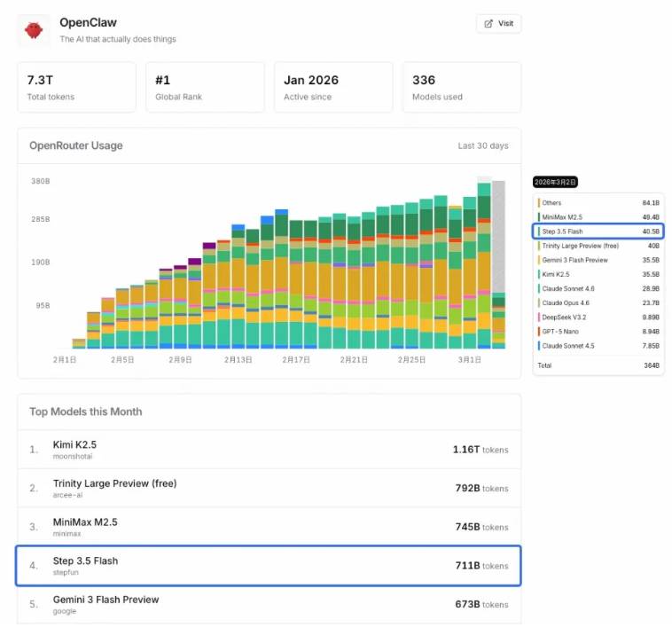Click the 95B y-axis label
672x643 pixels.
(x=43, y=305)
